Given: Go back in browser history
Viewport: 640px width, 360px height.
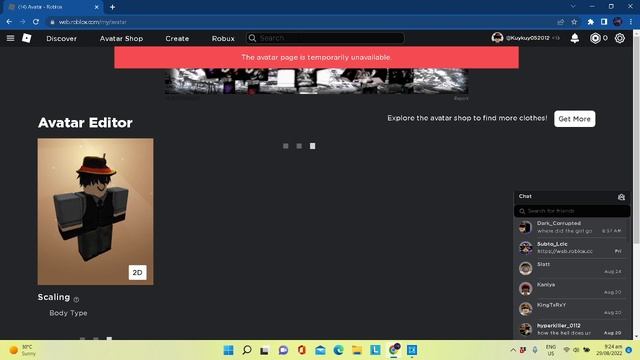Looking at the screenshot, I should pyautogui.click(x=9, y=22).
